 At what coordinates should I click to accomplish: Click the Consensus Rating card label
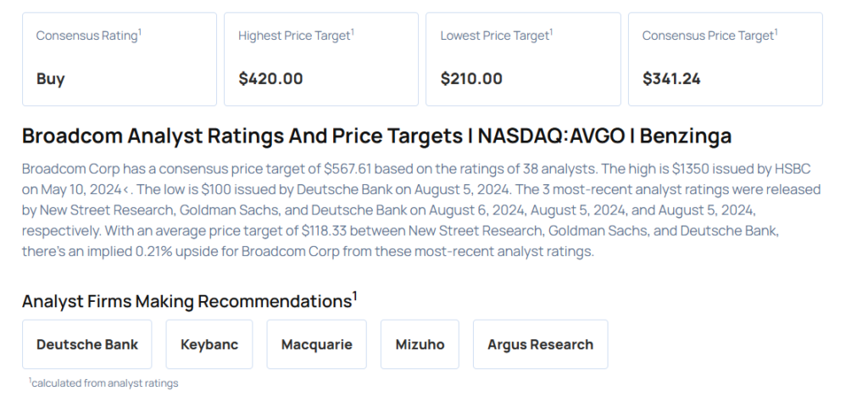click(x=88, y=36)
